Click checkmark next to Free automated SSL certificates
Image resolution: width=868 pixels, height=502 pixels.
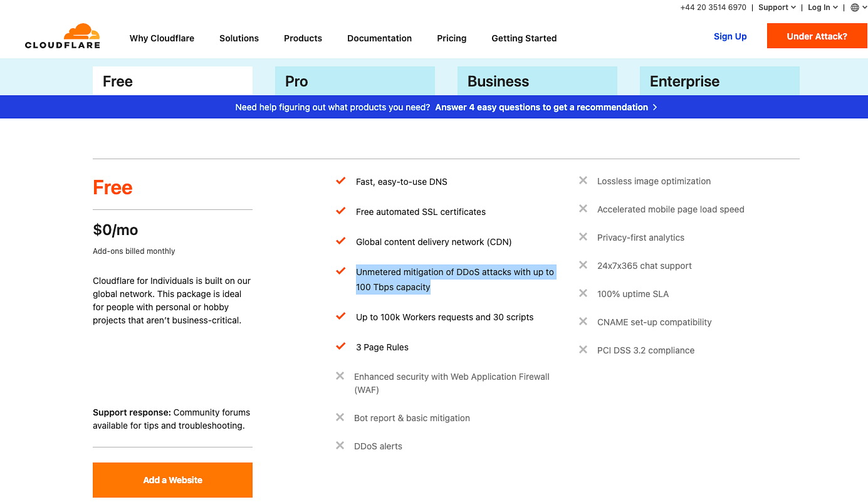point(341,211)
